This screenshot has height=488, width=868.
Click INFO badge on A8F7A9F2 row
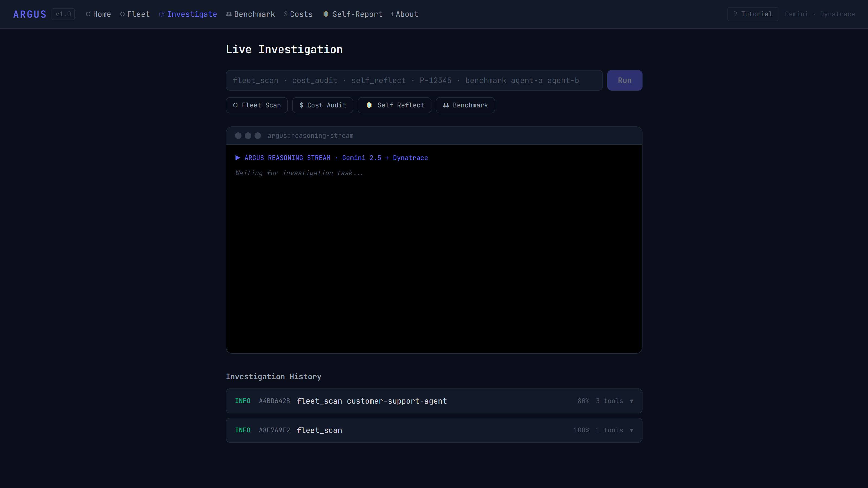(x=243, y=430)
